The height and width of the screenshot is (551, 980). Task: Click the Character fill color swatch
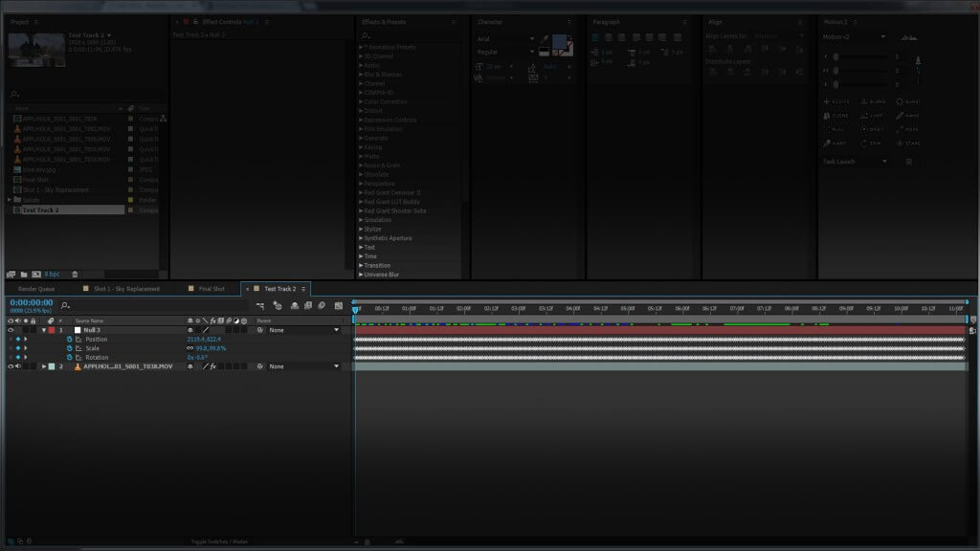tap(558, 42)
